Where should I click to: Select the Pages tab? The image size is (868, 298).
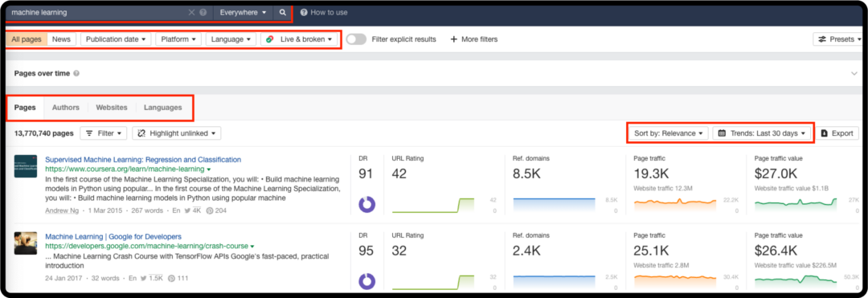tap(25, 108)
